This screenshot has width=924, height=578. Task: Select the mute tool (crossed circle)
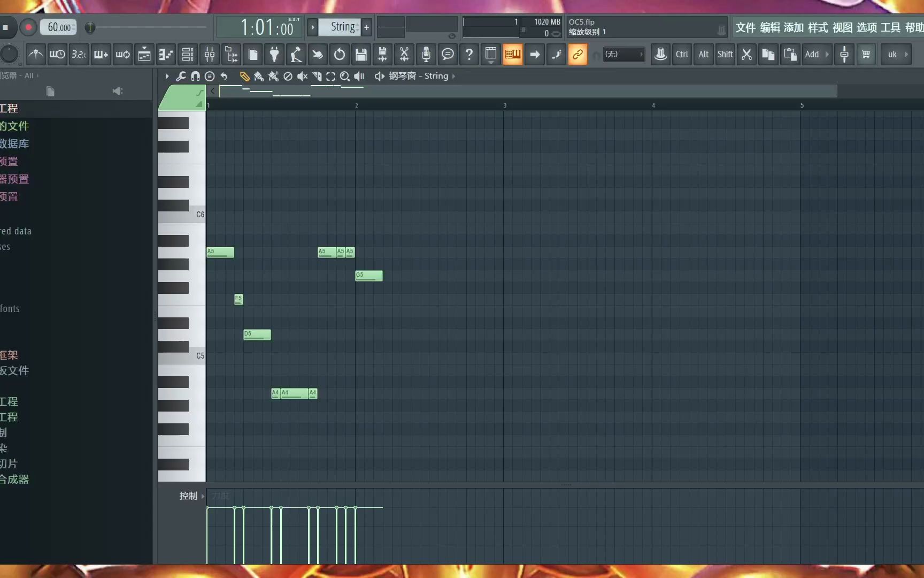click(x=288, y=77)
